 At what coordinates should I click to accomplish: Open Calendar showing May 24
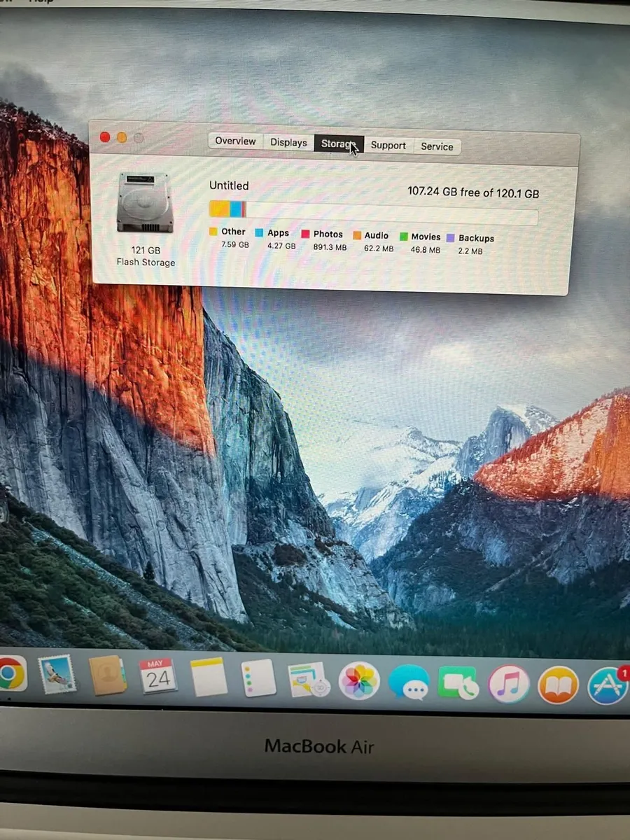coord(158,676)
